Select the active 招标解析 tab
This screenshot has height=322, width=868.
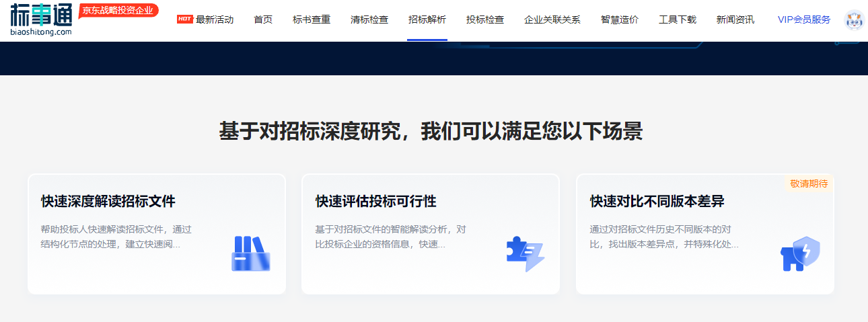tap(427, 19)
